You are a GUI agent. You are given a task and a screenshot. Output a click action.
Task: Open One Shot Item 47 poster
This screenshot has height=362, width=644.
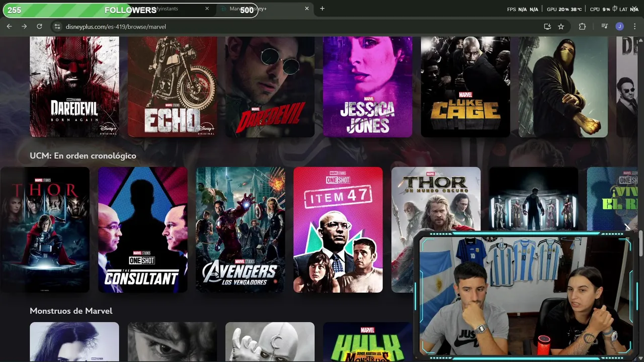pyautogui.click(x=338, y=230)
